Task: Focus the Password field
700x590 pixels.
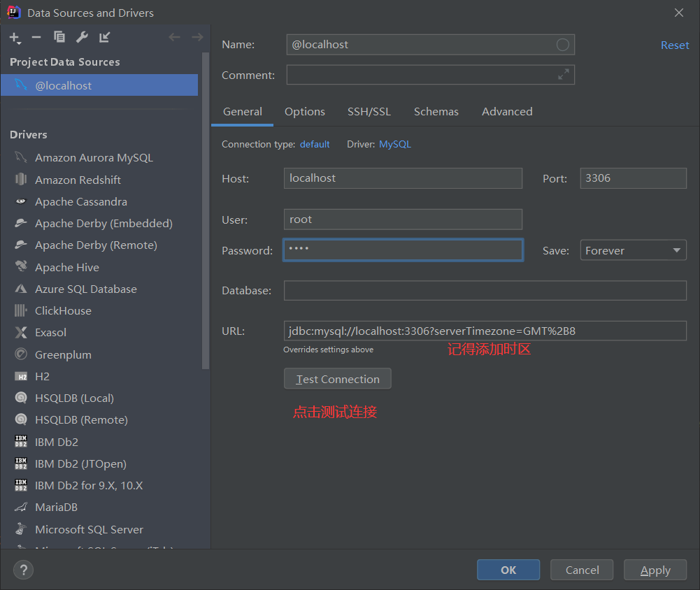Action: point(403,250)
